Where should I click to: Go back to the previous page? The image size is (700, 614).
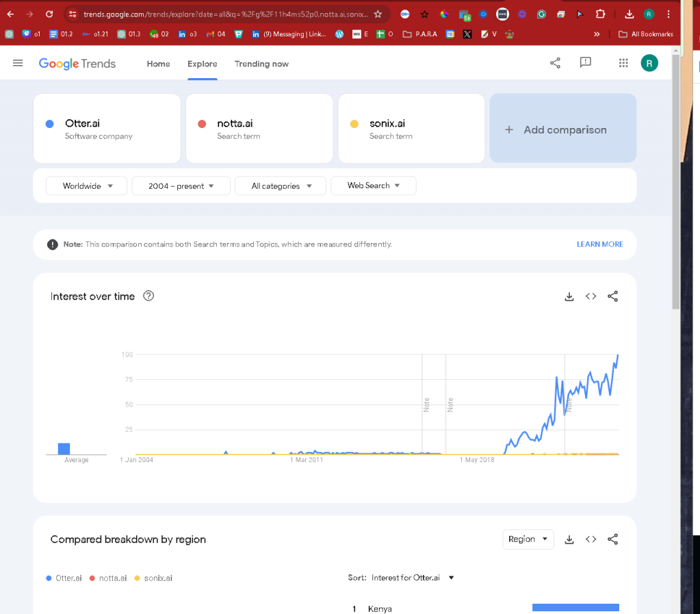pyautogui.click(x=10, y=14)
